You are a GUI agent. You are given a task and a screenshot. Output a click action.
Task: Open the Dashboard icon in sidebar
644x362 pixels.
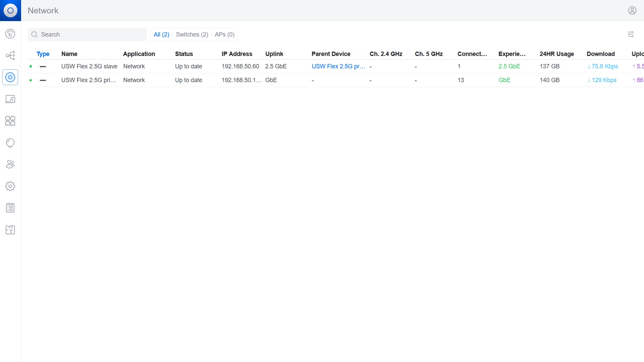(x=10, y=34)
